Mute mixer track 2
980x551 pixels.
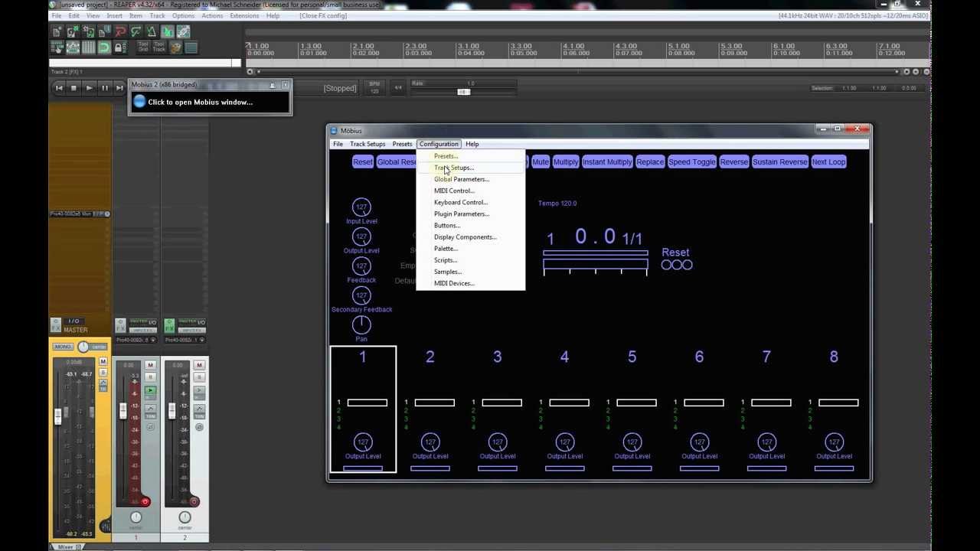pyautogui.click(x=199, y=365)
